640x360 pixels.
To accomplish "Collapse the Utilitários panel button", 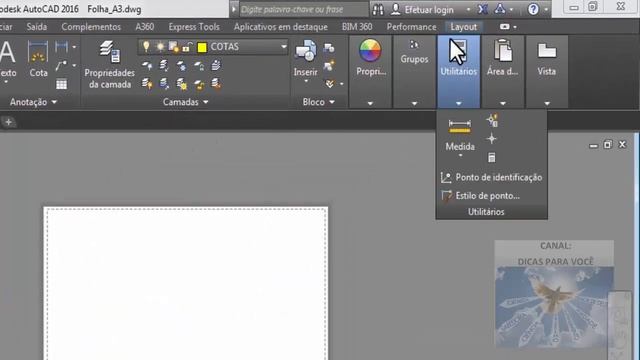I will 458,71.
